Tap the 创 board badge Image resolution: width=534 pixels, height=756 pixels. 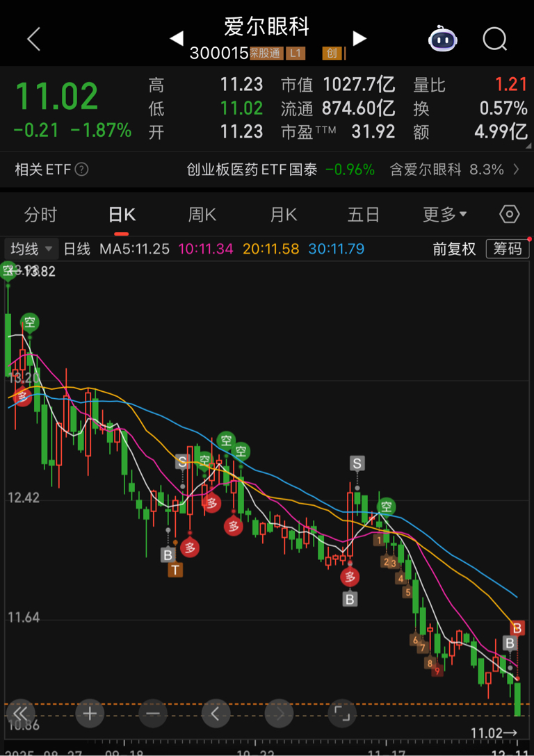click(x=332, y=53)
